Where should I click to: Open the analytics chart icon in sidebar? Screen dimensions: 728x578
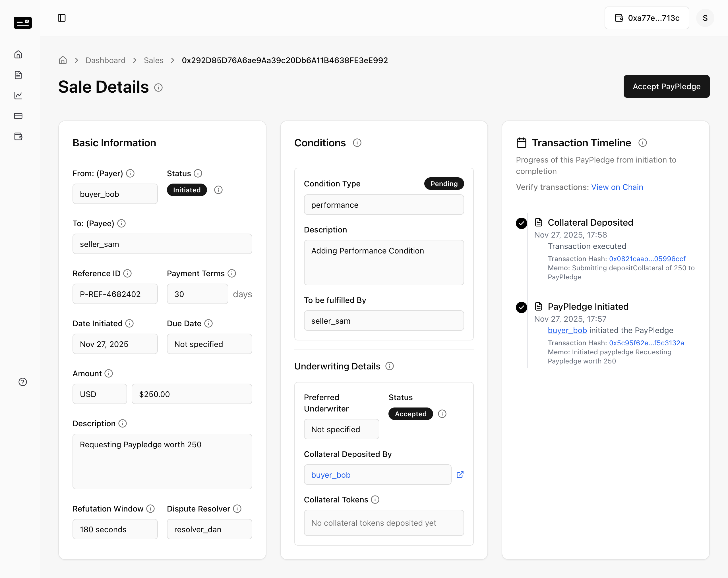[18, 95]
